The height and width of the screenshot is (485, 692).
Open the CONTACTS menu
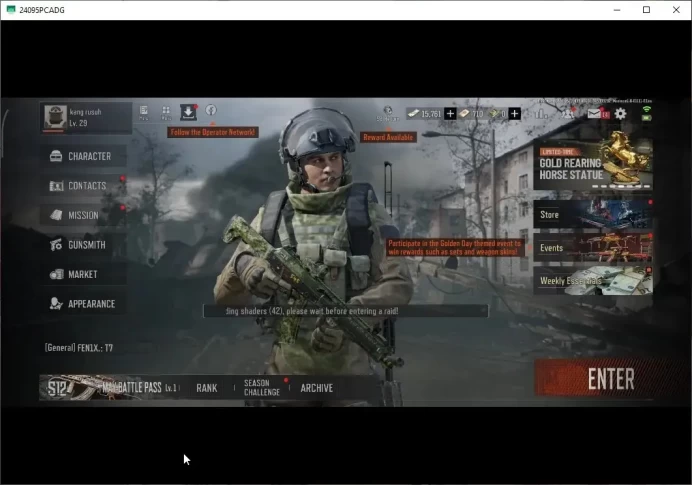pos(83,186)
